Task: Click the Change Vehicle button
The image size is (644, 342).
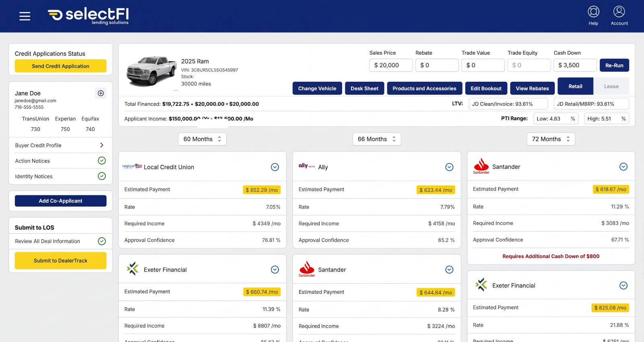Action: tap(317, 88)
